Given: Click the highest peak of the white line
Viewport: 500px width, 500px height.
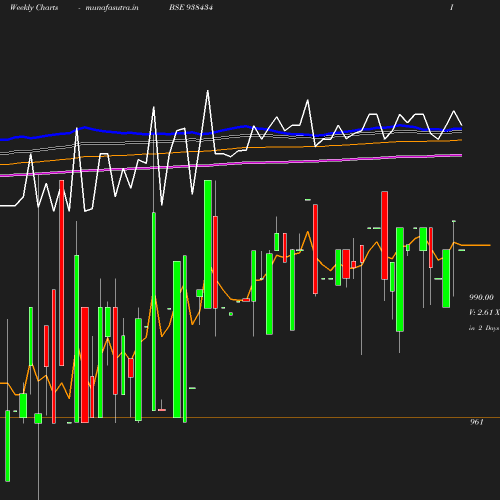Looking at the screenshot, I should click(x=208, y=91).
